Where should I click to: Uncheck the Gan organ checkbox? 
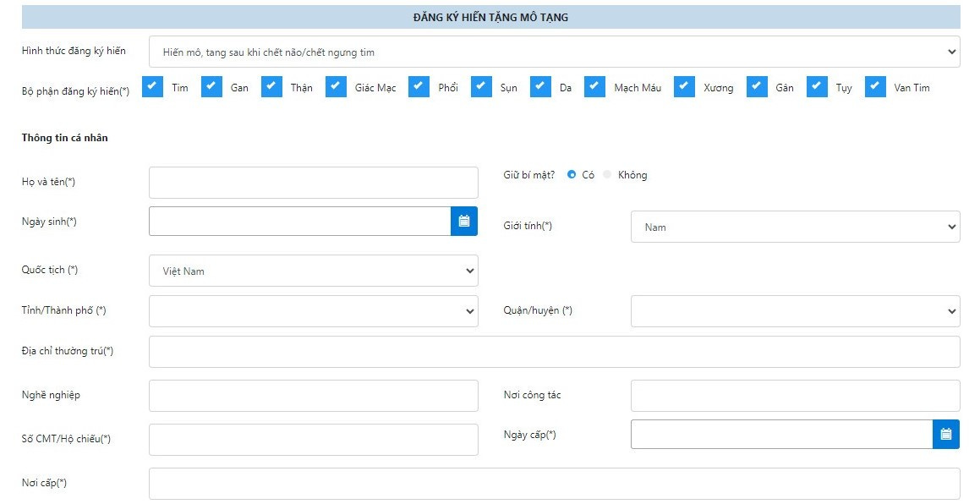click(212, 87)
